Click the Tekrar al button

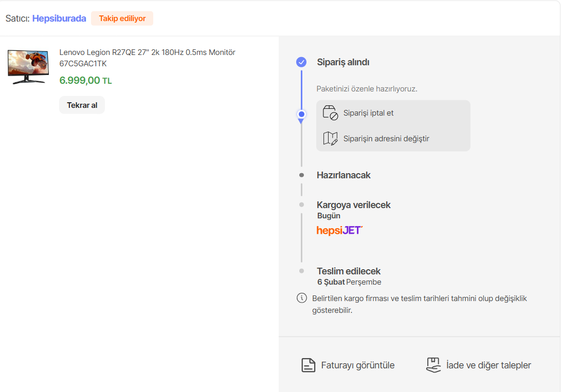pyautogui.click(x=82, y=105)
